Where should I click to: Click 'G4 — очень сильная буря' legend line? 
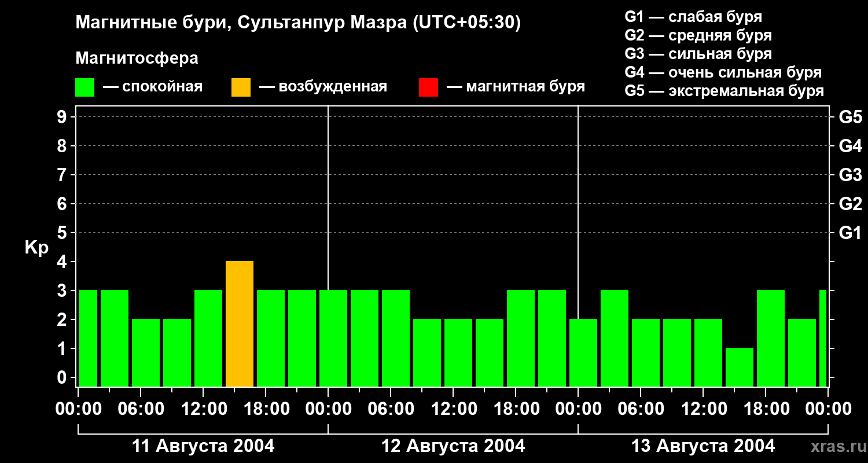723,72
